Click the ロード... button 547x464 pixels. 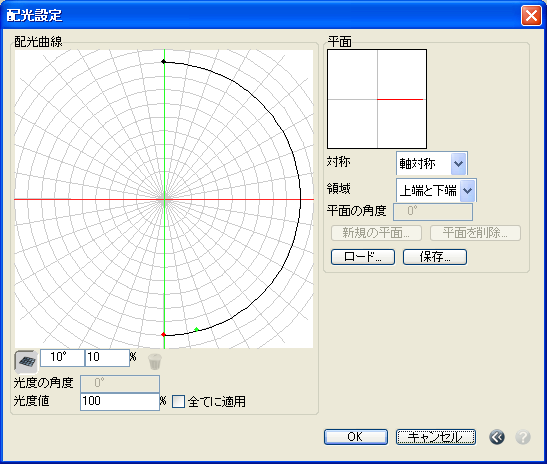click(363, 257)
